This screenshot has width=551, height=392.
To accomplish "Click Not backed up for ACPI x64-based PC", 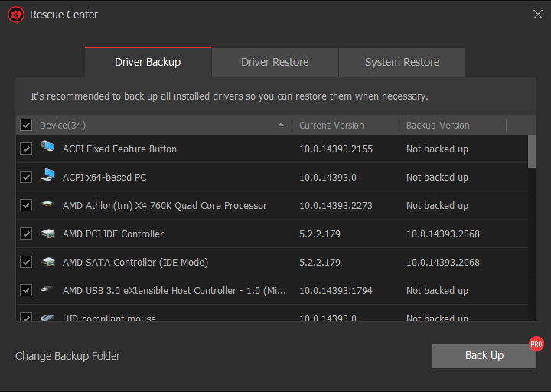I will (438, 177).
